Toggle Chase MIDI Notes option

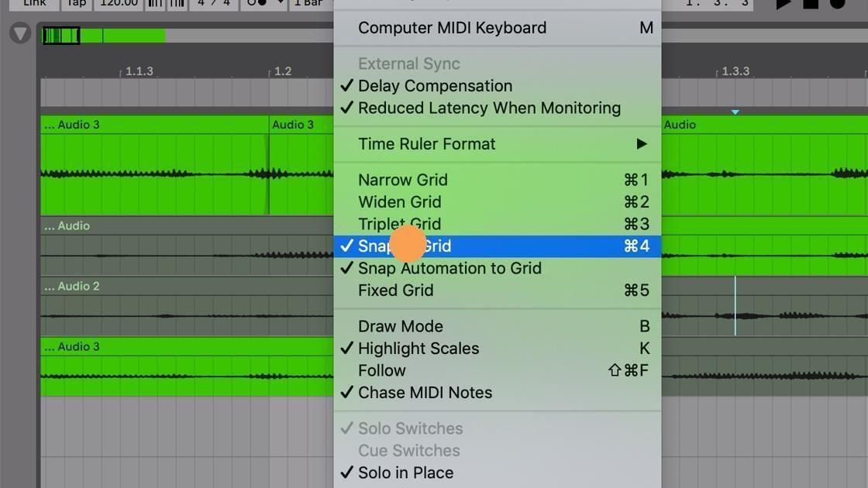(x=425, y=392)
